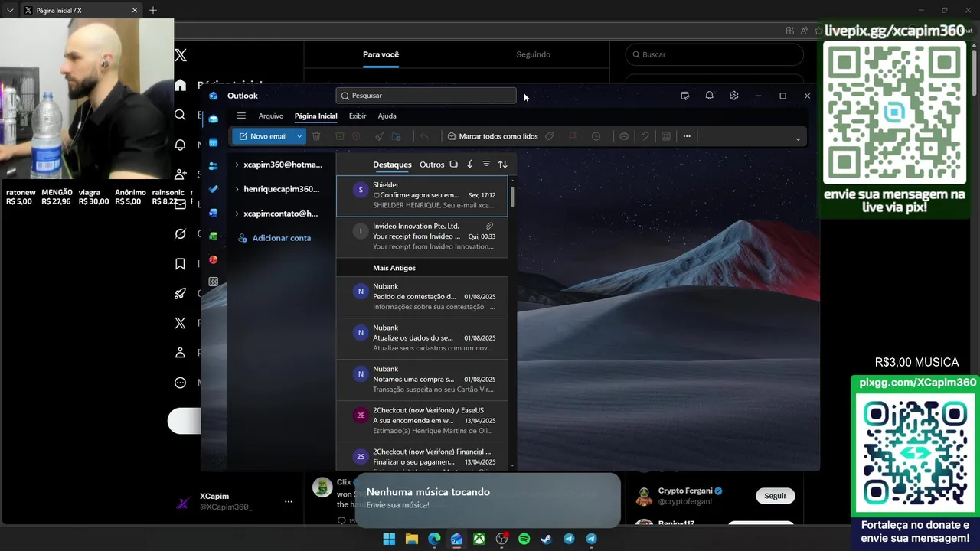
Task: Open the Invideo Innovation Pte. Ltd. email
Action: click(422, 237)
